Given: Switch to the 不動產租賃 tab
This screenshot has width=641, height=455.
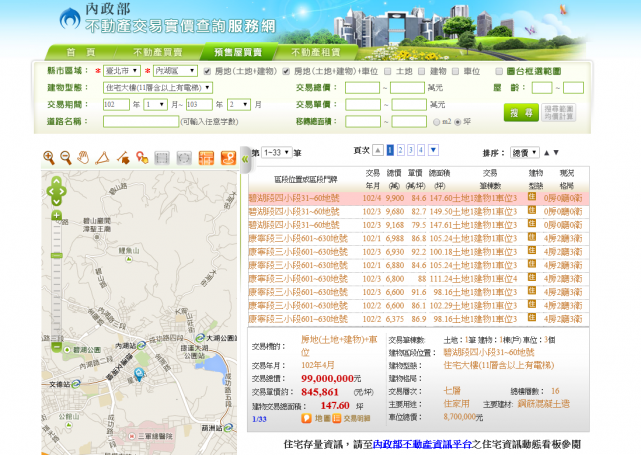Looking at the screenshot, I should (315, 51).
